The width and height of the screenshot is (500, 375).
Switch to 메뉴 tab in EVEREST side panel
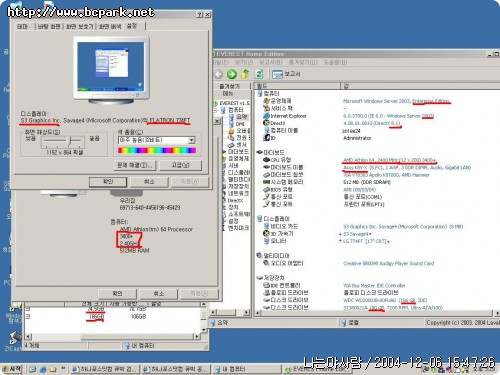point(228,94)
